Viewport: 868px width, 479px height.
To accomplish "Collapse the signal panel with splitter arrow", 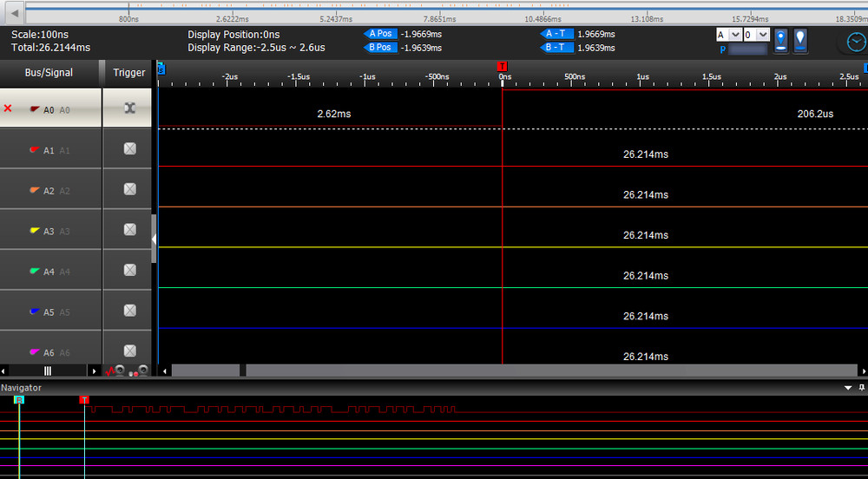I will [154, 239].
